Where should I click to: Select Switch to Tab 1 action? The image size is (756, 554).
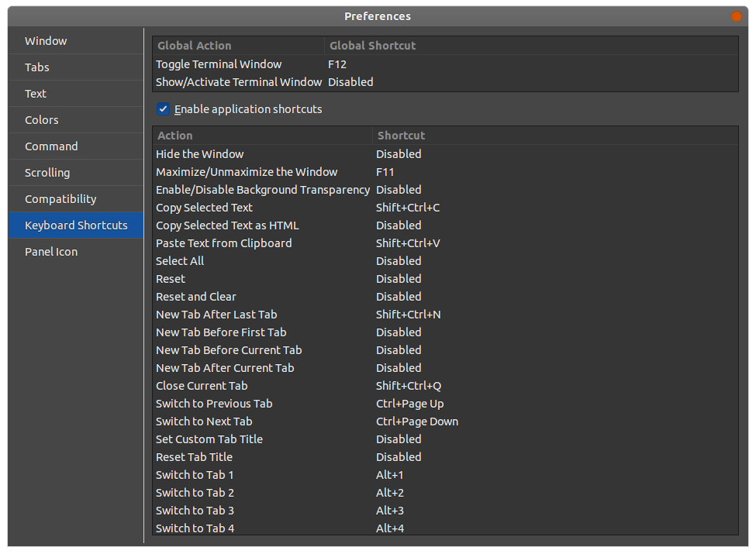[x=195, y=475]
